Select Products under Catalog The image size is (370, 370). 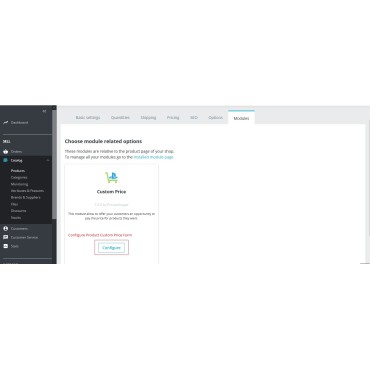coord(18,171)
